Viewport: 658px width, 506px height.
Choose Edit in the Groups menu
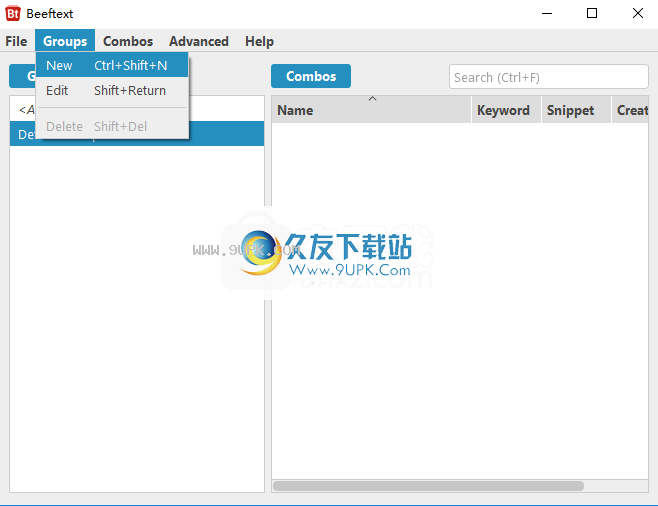(x=112, y=91)
